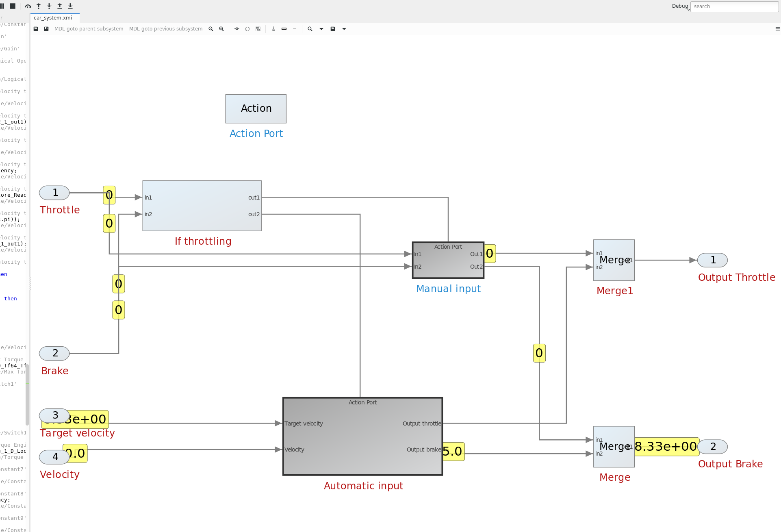Open the Debug perspective dropdown

coord(681,6)
